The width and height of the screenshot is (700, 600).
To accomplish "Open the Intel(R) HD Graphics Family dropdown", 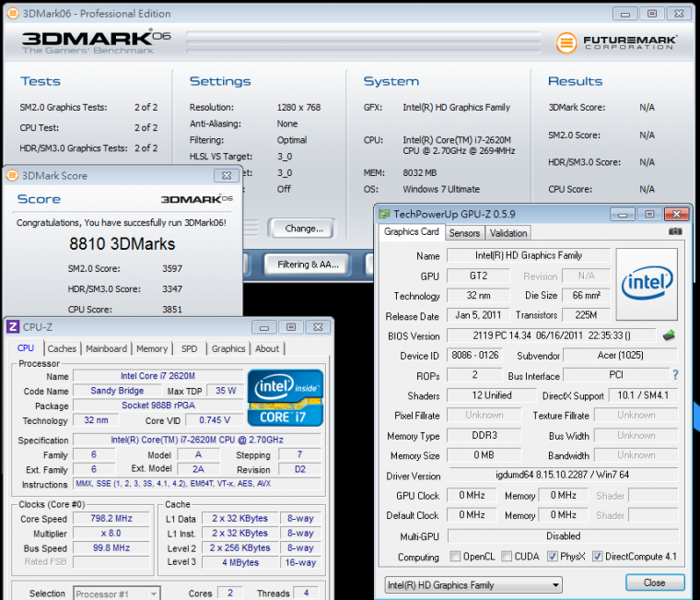I will [x=472, y=584].
